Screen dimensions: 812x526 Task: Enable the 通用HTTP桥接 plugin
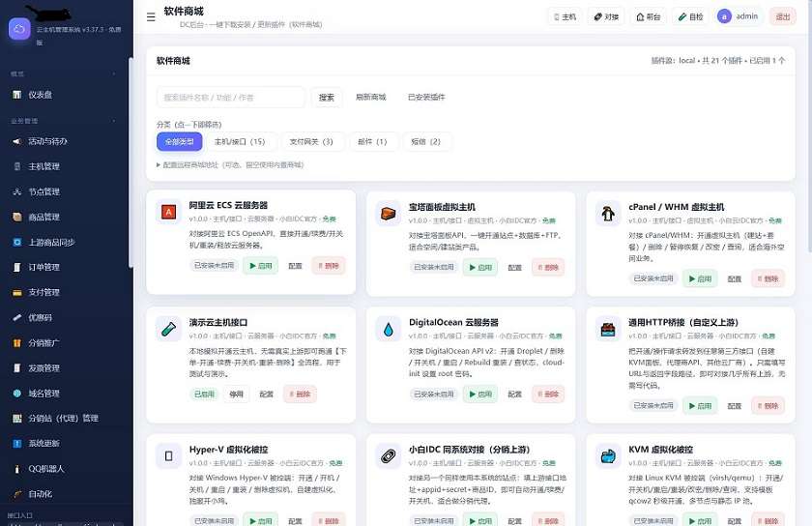click(700, 406)
